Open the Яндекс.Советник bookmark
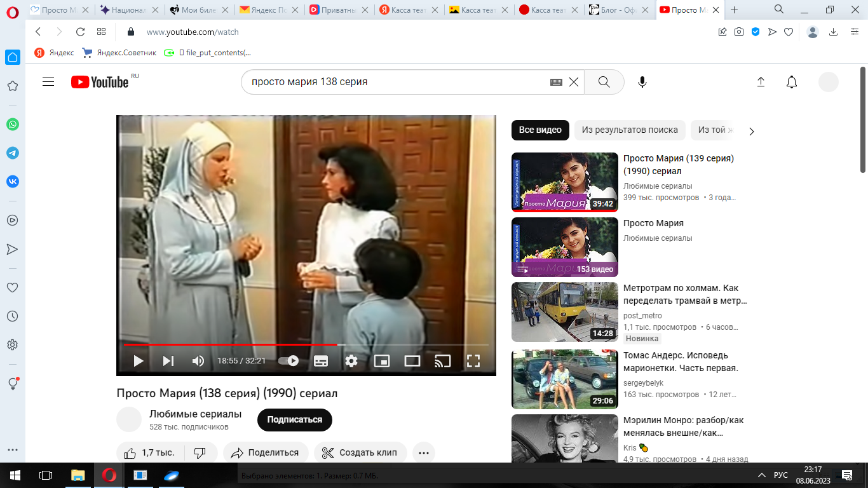Screen dimensions: 868x488 point(119,53)
